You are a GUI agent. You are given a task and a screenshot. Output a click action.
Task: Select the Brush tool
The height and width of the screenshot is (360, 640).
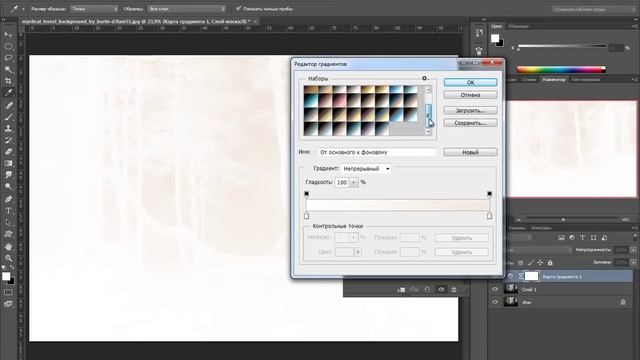tap(8, 117)
